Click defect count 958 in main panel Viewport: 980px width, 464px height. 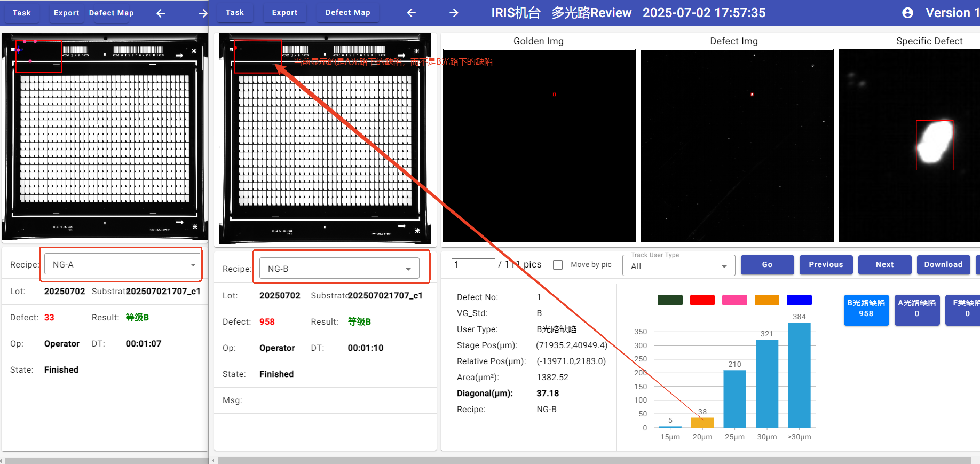(x=267, y=321)
